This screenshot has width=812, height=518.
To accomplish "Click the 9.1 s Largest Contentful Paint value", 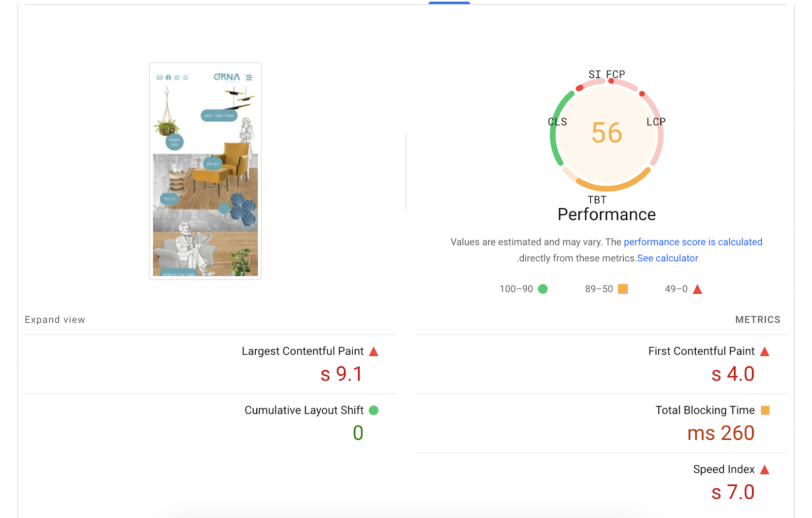I will coord(342,374).
